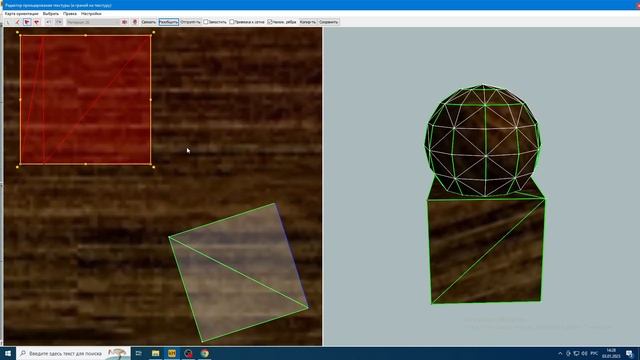Click the button left of Сохранить

pyautogui.click(x=308, y=22)
